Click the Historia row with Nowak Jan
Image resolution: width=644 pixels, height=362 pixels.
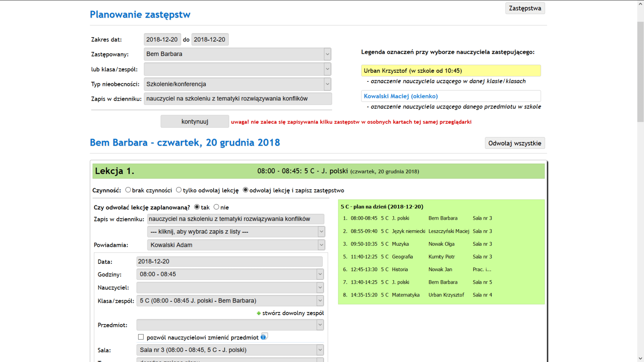click(417, 270)
